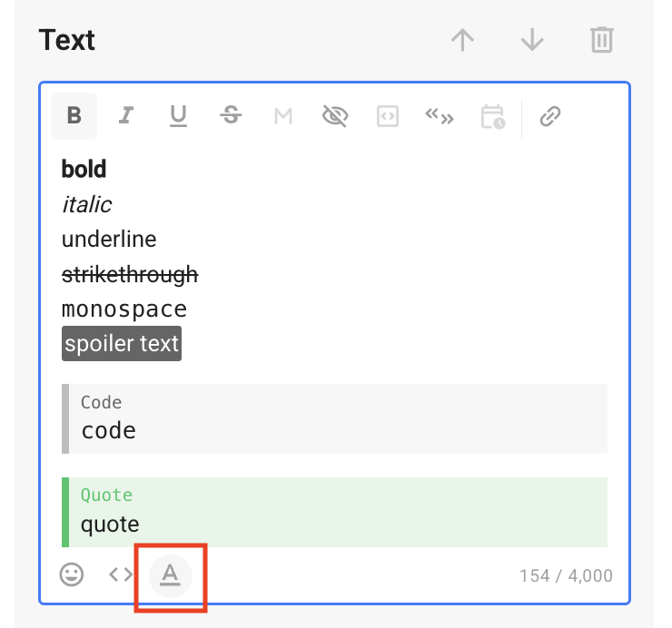
Task: Click the strikethrough text line
Action: coord(130,274)
